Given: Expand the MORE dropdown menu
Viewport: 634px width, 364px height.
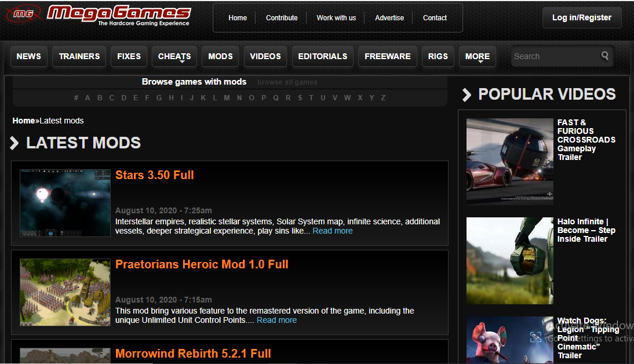Looking at the screenshot, I should pyautogui.click(x=477, y=56).
